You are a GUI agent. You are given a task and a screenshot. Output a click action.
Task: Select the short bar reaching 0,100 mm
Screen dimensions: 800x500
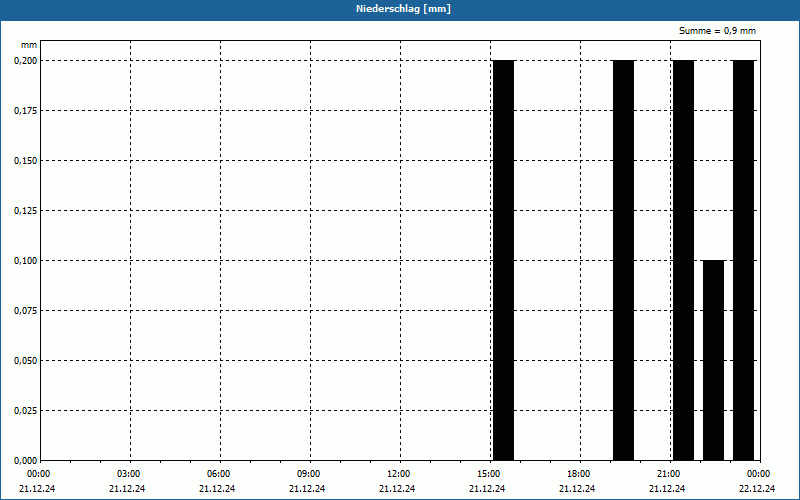pyautogui.click(x=713, y=360)
